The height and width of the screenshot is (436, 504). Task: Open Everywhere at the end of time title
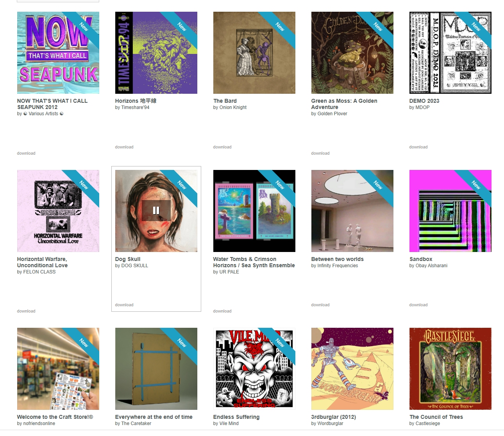click(154, 417)
